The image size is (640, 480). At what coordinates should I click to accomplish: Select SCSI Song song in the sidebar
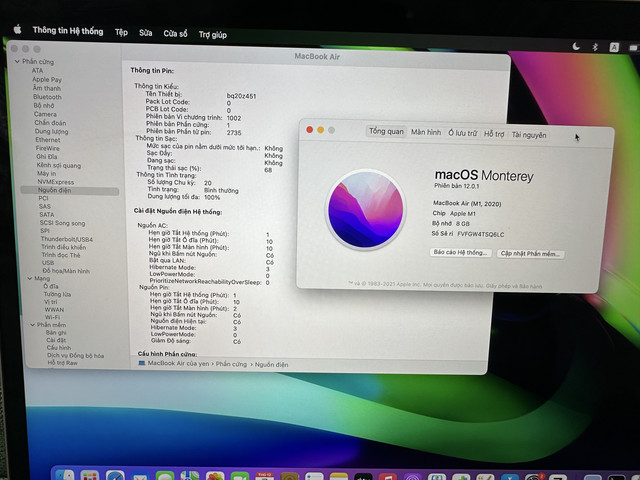point(62,223)
